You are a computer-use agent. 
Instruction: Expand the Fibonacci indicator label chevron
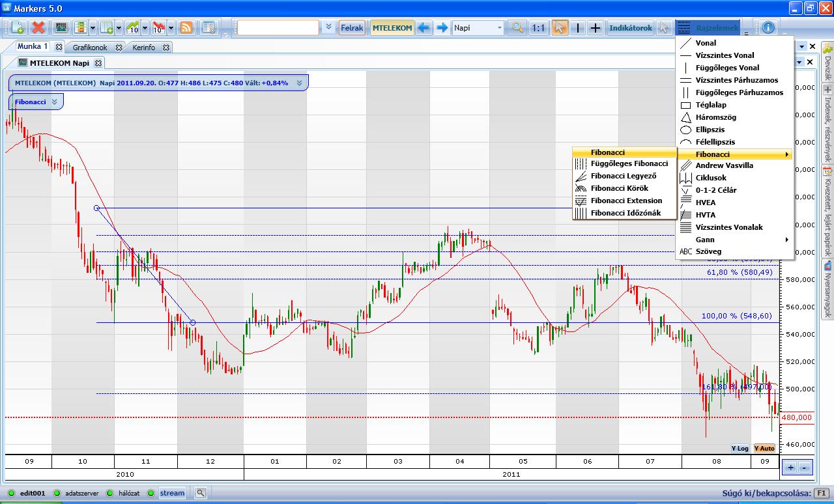pyautogui.click(x=55, y=102)
